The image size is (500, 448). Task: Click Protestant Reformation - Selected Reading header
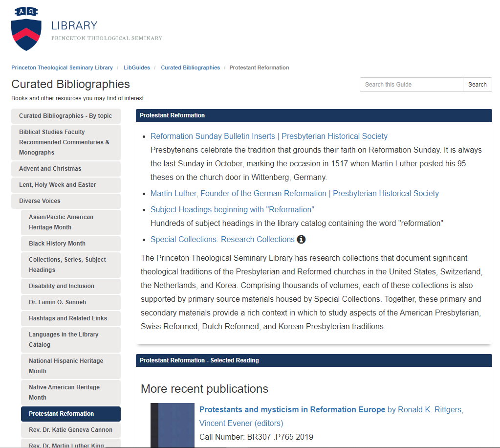click(x=314, y=360)
